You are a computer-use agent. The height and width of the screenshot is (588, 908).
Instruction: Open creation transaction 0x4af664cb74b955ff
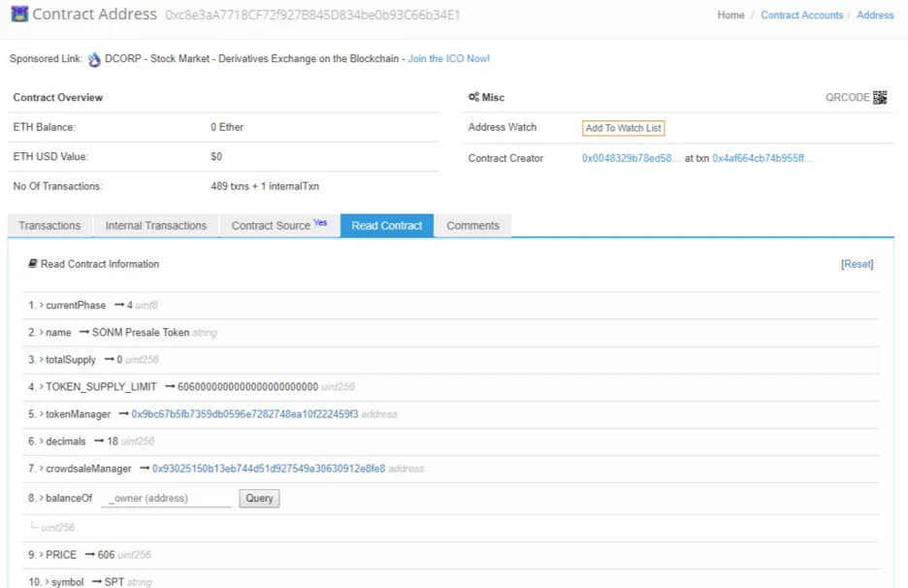(x=762, y=158)
